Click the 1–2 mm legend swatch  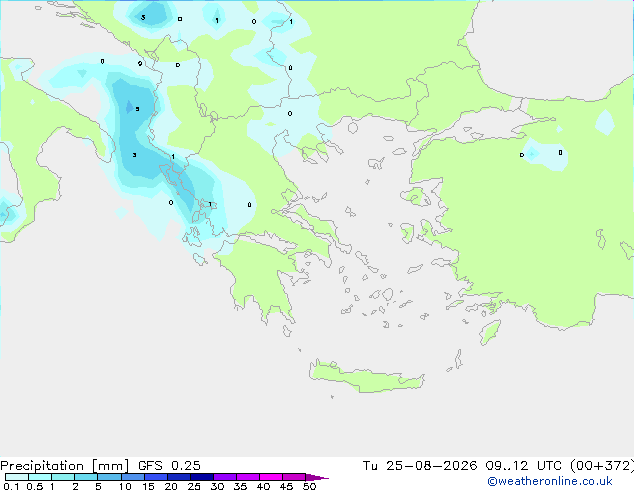pyautogui.click(x=63, y=477)
